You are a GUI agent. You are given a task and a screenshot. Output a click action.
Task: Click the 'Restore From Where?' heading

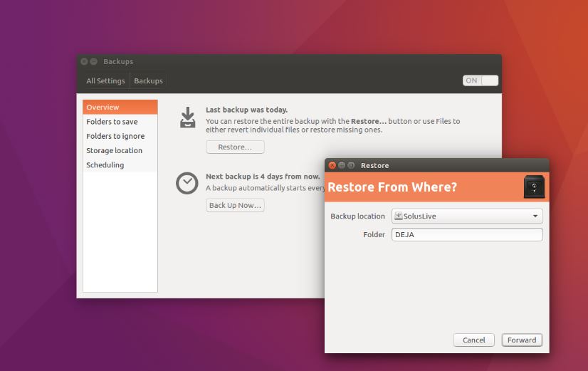click(392, 187)
